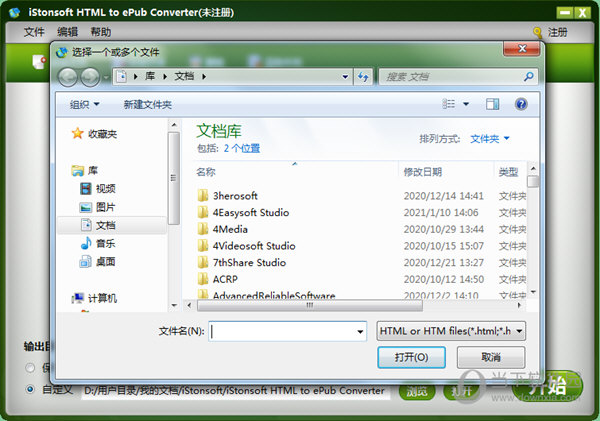This screenshot has width=600, height=421.
Task: Select the 4Videosoft Studio folder
Action: [246, 246]
